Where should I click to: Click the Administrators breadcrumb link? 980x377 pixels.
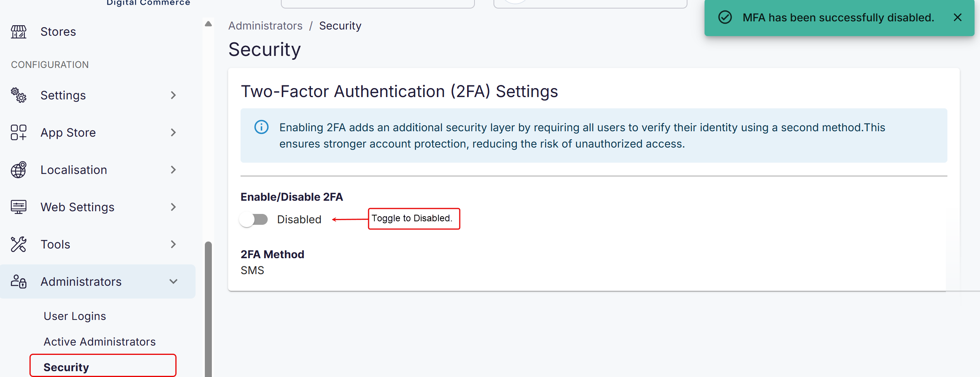point(265,25)
